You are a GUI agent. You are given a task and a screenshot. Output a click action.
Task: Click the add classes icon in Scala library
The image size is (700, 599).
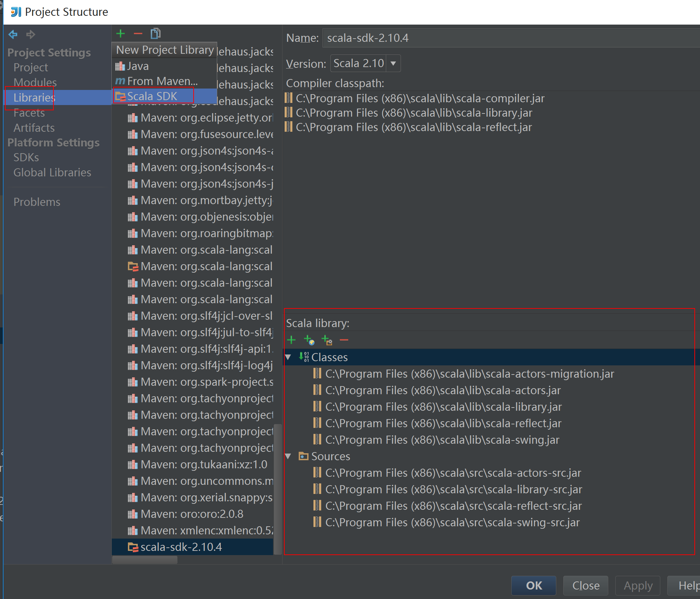(292, 340)
